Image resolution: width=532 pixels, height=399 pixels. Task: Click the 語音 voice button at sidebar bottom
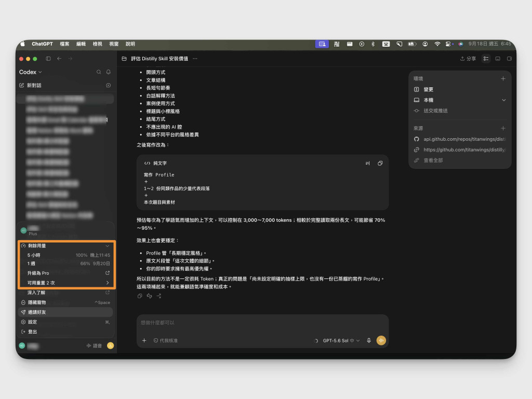click(95, 345)
